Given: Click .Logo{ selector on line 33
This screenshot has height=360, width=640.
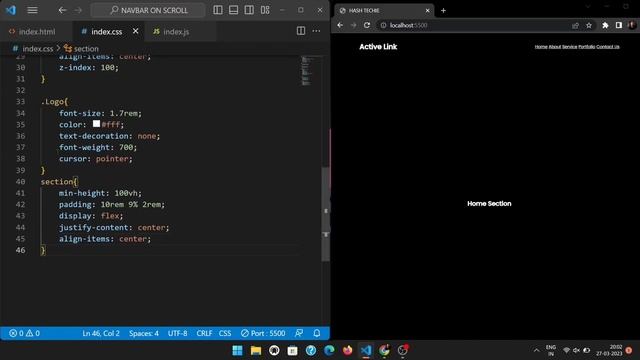Looking at the screenshot, I should click(54, 102).
